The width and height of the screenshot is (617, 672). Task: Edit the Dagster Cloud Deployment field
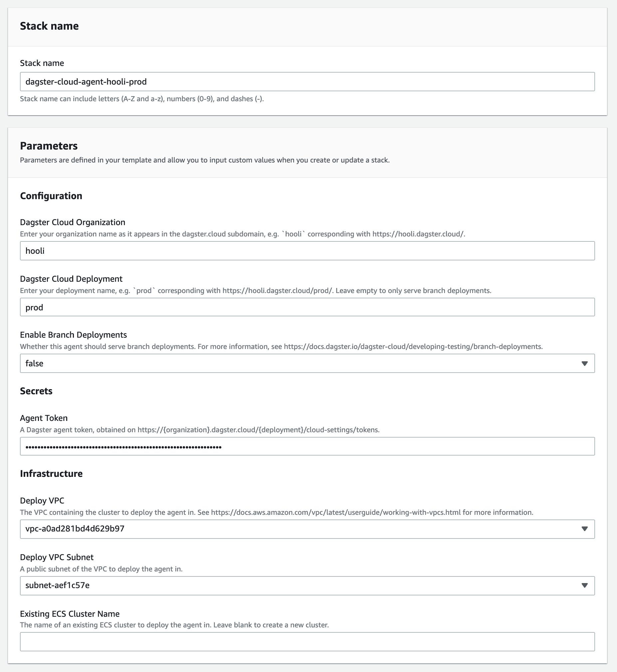(x=307, y=307)
